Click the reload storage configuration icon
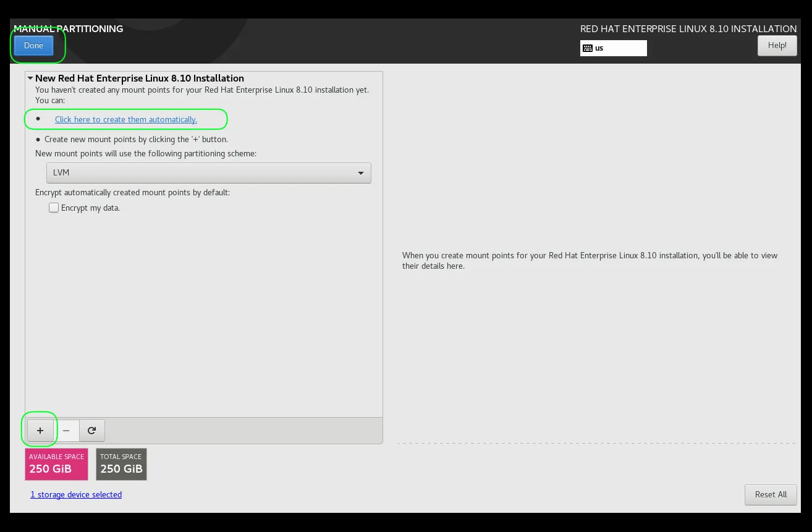 pyautogui.click(x=92, y=431)
